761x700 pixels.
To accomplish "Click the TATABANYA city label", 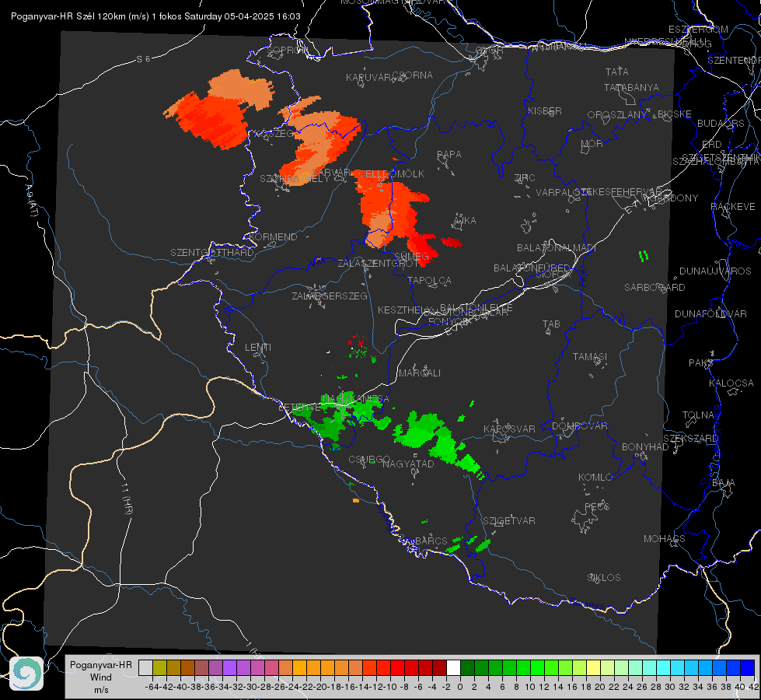I will point(631,87).
